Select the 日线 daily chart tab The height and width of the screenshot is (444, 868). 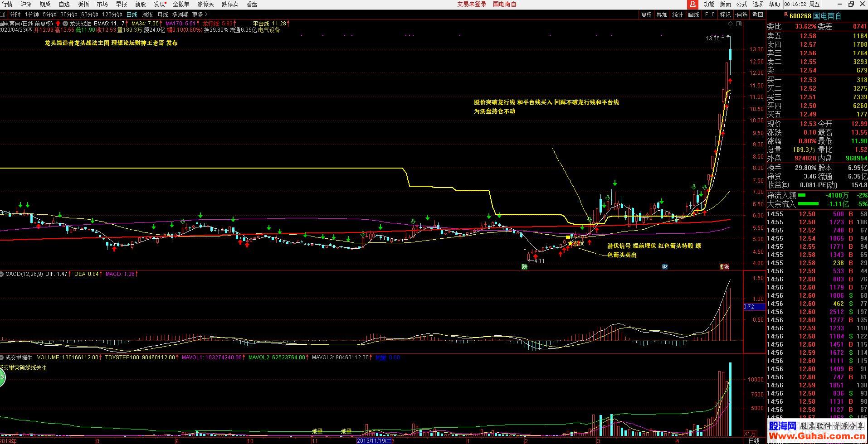click(x=132, y=14)
